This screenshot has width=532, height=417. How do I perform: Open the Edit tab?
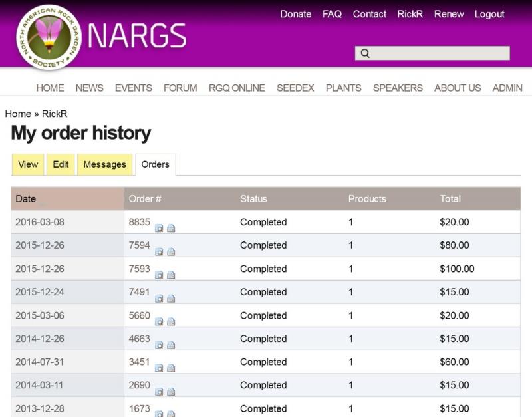click(61, 164)
